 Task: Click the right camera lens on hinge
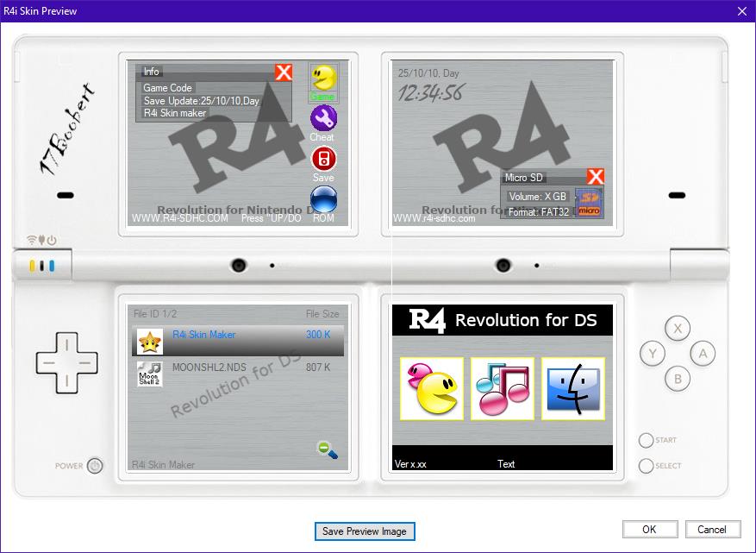[503, 265]
